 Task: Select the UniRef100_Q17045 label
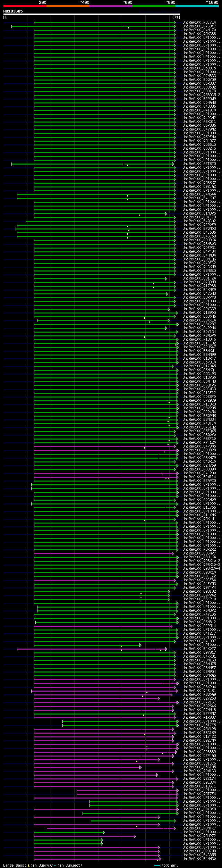(x=199, y=366)
